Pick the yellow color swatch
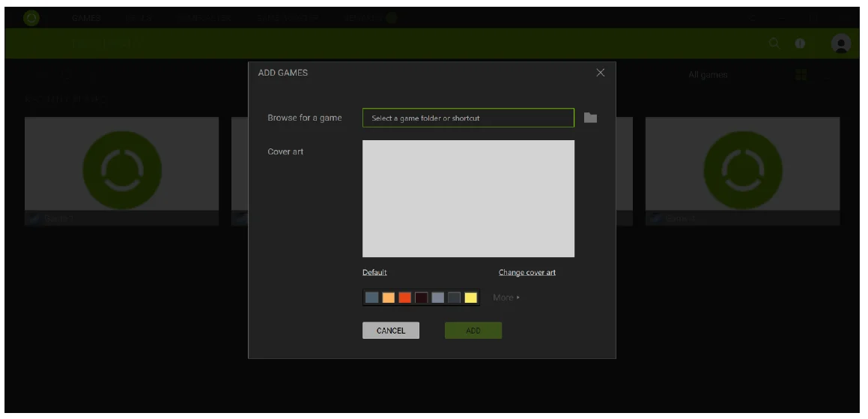 471,298
